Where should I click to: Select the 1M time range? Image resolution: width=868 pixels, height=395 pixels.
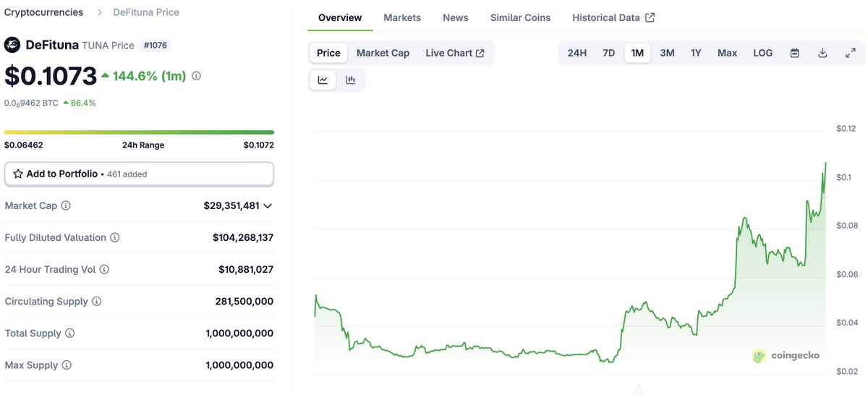[x=638, y=53]
